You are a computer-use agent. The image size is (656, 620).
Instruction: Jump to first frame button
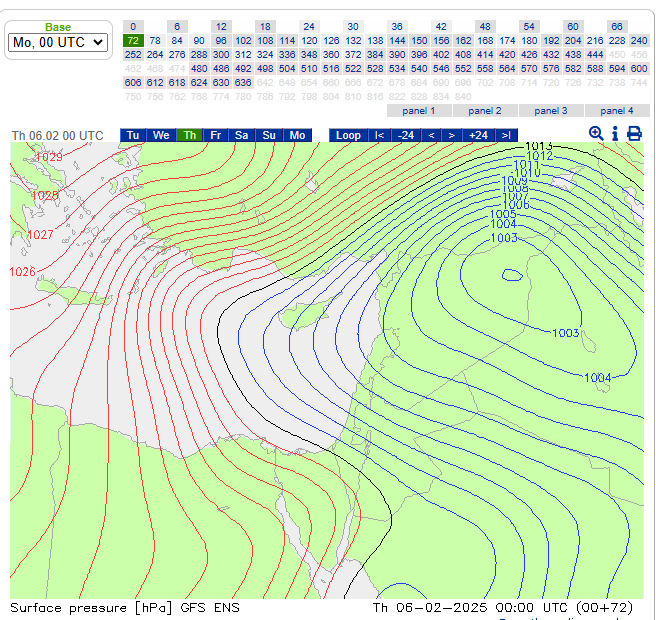pyautogui.click(x=379, y=135)
